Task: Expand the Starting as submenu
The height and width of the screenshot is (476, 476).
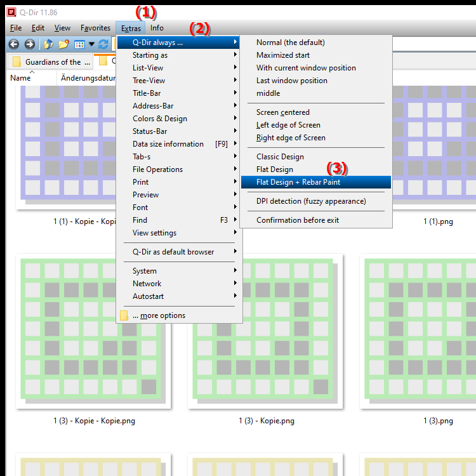Action: pyautogui.click(x=178, y=55)
